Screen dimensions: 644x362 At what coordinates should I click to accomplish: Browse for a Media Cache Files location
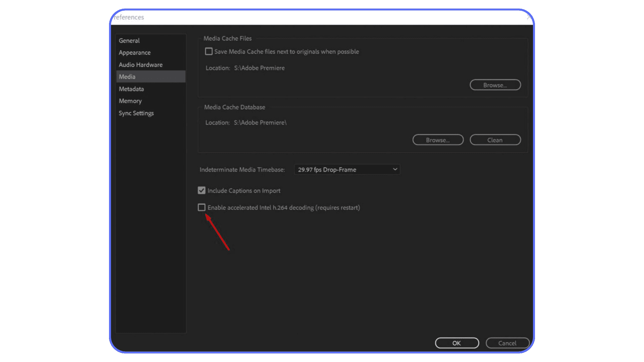click(495, 85)
